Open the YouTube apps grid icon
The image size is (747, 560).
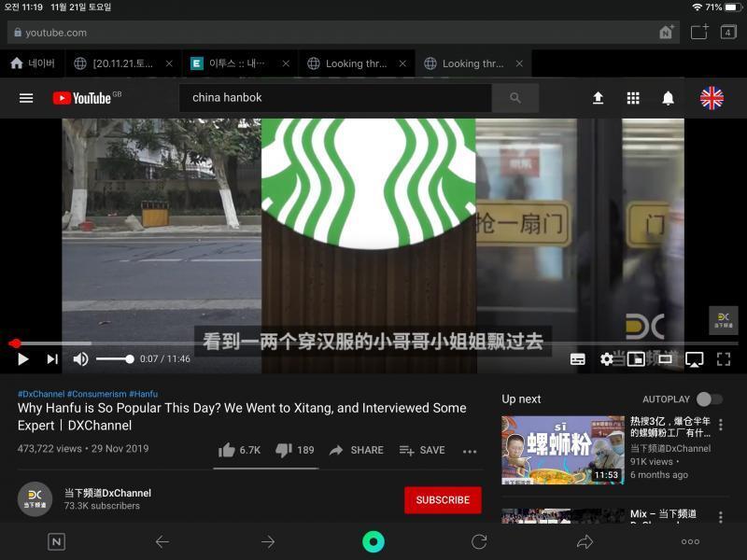click(633, 98)
